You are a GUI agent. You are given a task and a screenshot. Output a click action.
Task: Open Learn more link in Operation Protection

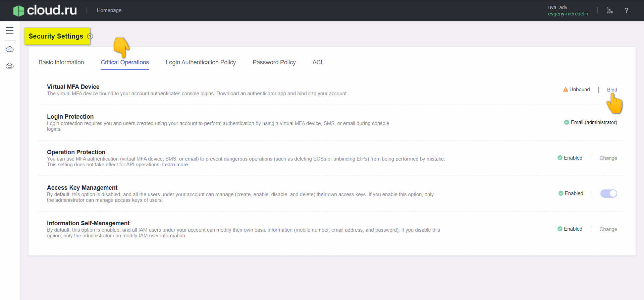click(x=175, y=165)
